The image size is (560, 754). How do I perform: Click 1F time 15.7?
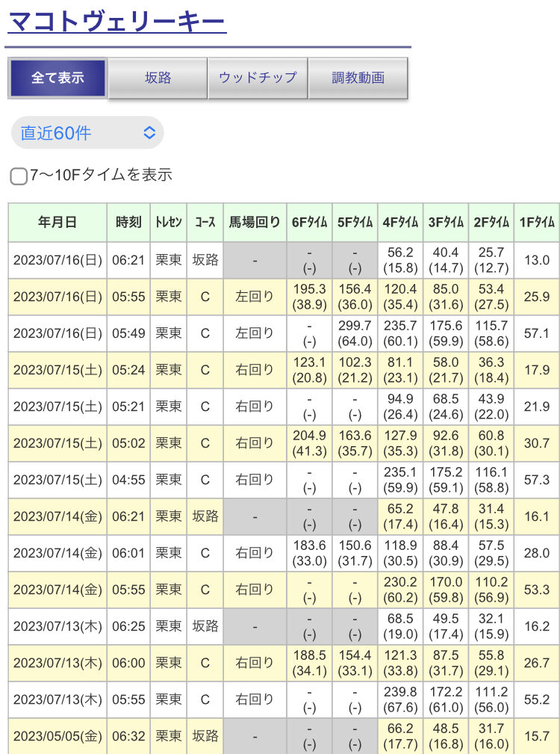[x=537, y=736]
